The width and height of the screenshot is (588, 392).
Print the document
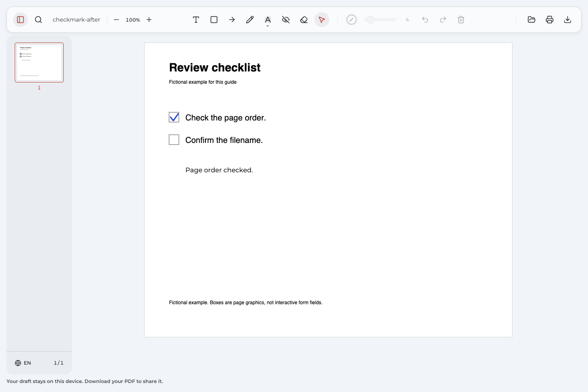(x=550, y=20)
